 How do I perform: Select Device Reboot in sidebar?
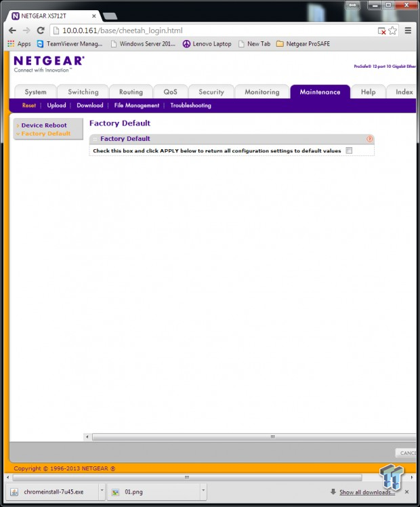tap(44, 125)
